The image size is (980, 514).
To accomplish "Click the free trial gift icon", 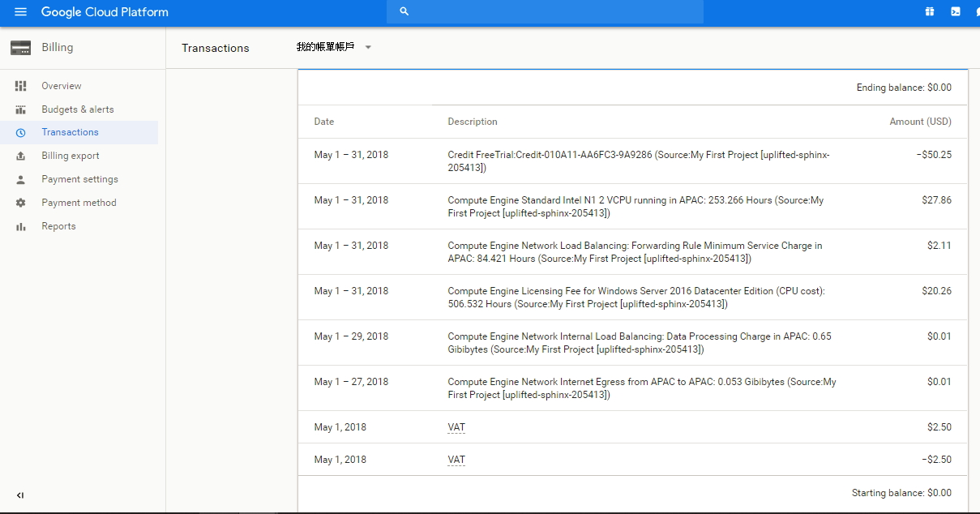I will (930, 12).
